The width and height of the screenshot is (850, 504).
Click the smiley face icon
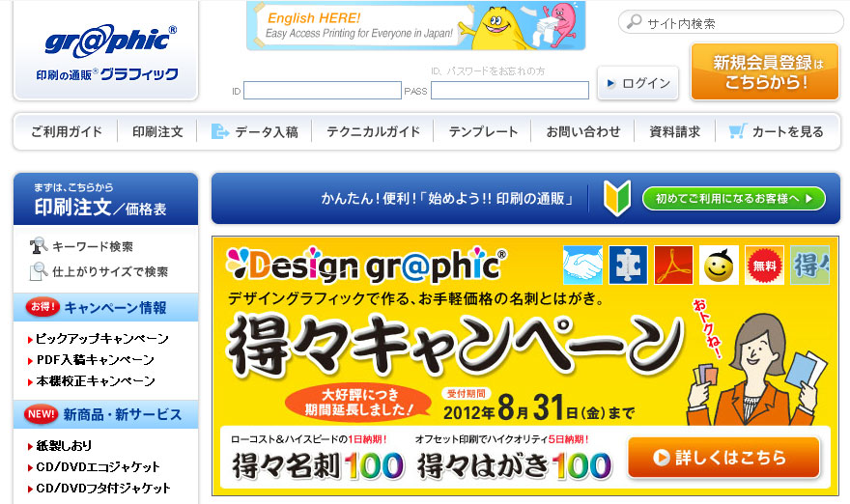pos(719,265)
